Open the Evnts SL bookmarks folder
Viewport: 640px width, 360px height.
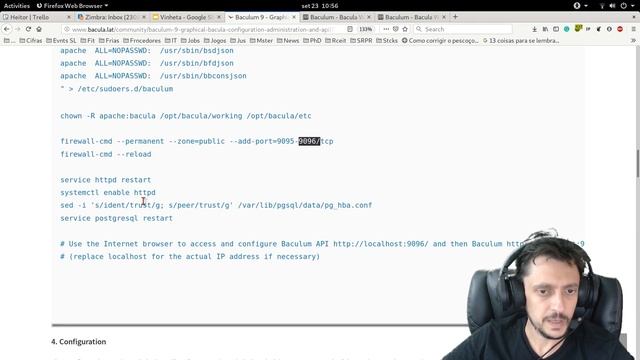[x=61, y=41]
